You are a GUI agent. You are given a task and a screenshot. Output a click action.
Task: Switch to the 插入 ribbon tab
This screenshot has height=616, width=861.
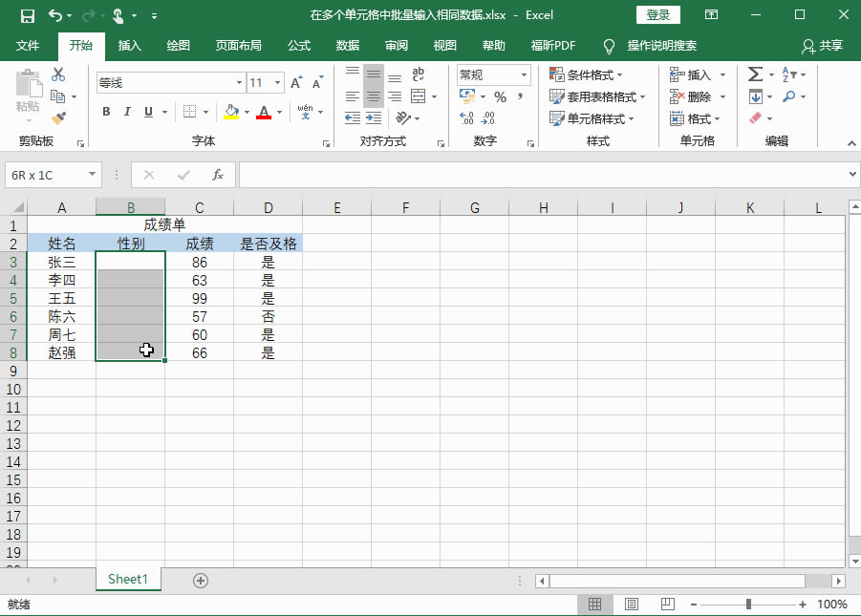tap(129, 45)
